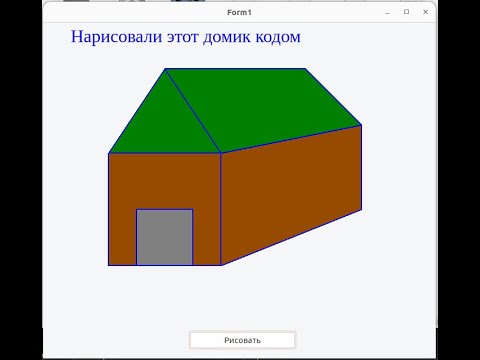The height and width of the screenshot is (360, 480).
Task: Click the Form1 title text
Action: tap(239, 12)
